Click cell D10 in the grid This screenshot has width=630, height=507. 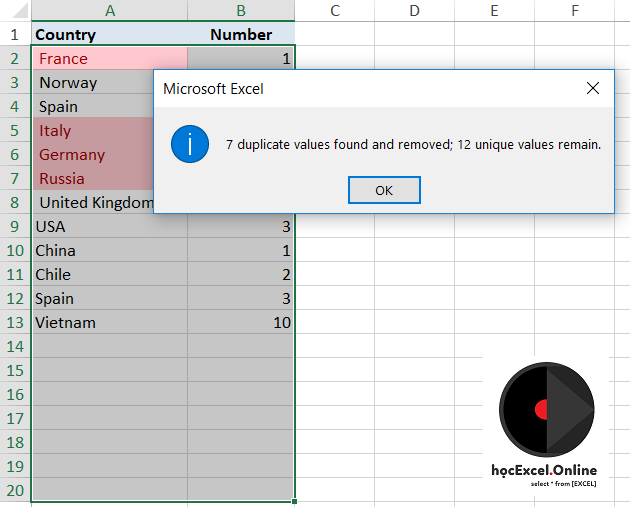tap(414, 250)
